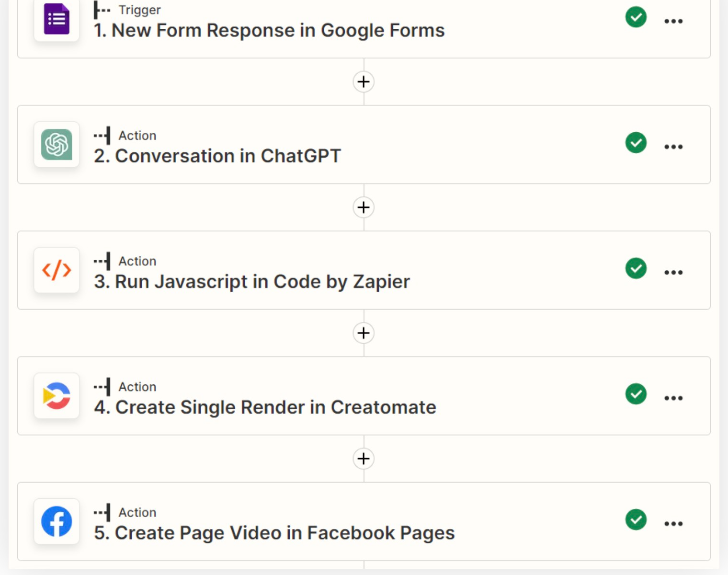Image resolution: width=728 pixels, height=575 pixels.
Task: Add step between ChatGPT and Run Javascript
Action: [x=364, y=207]
